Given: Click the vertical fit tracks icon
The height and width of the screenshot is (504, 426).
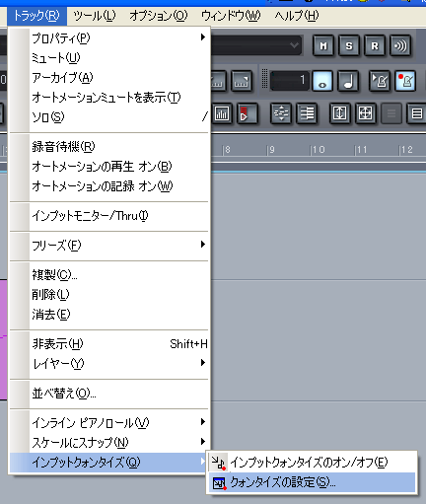Looking at the screenshot, I should [281, 113].
